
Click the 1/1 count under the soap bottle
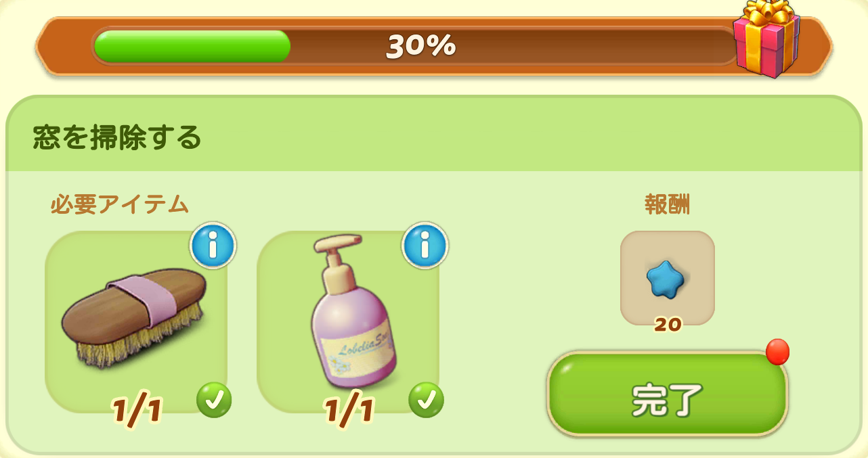349,411
